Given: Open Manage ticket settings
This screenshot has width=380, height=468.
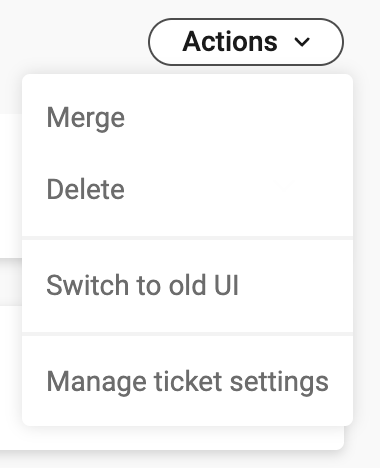Looking at the screenshot, I should [x=187, y=382].
